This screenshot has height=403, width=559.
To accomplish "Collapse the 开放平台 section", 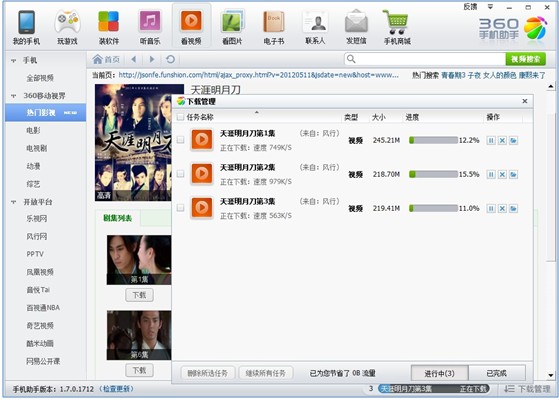I will (x=14, y=202).
